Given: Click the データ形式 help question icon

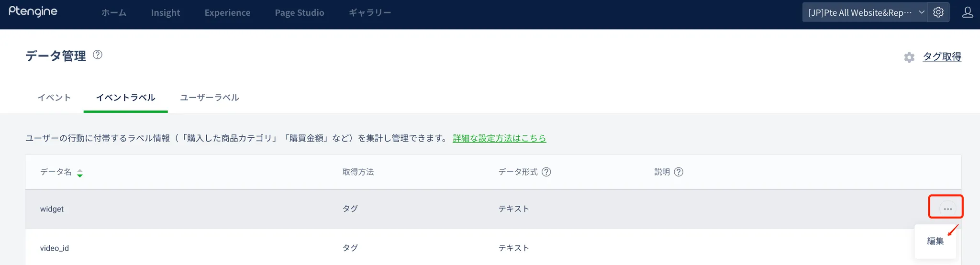Looking at the screenshot, I should tap(546, 172).
